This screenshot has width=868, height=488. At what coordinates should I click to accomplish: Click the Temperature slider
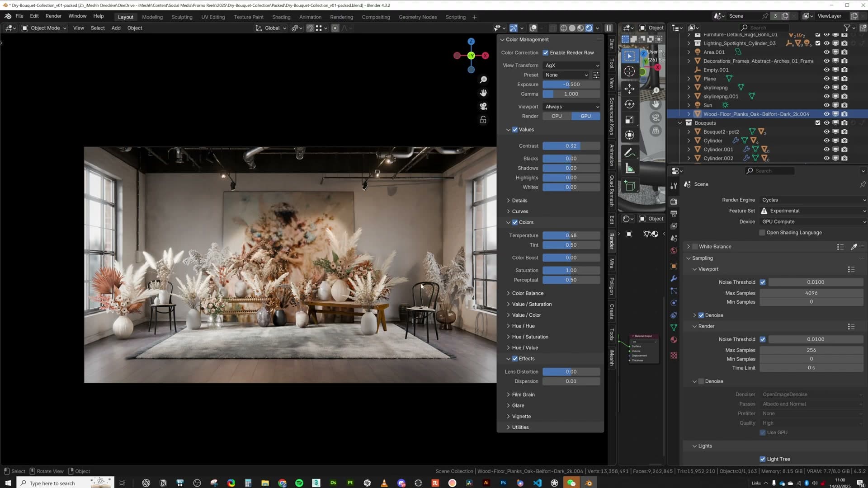coord(571,235)
